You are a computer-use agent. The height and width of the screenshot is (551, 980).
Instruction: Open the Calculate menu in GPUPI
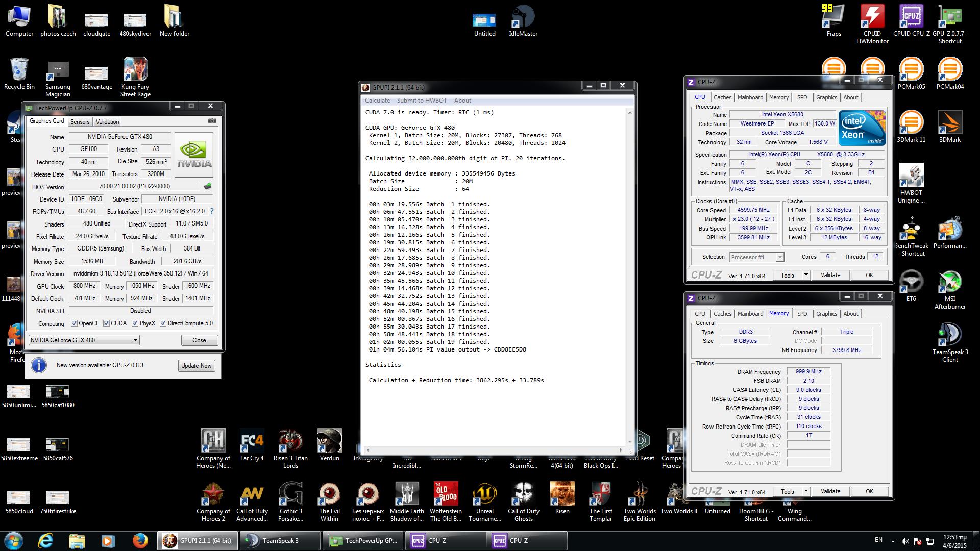(377, 101)
